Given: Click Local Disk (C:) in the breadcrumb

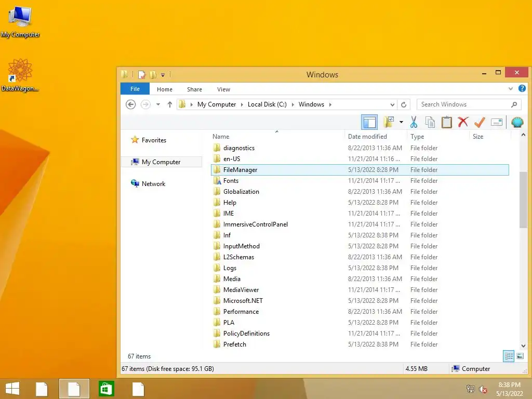Looking at the screenshot, I should point(267,104).
